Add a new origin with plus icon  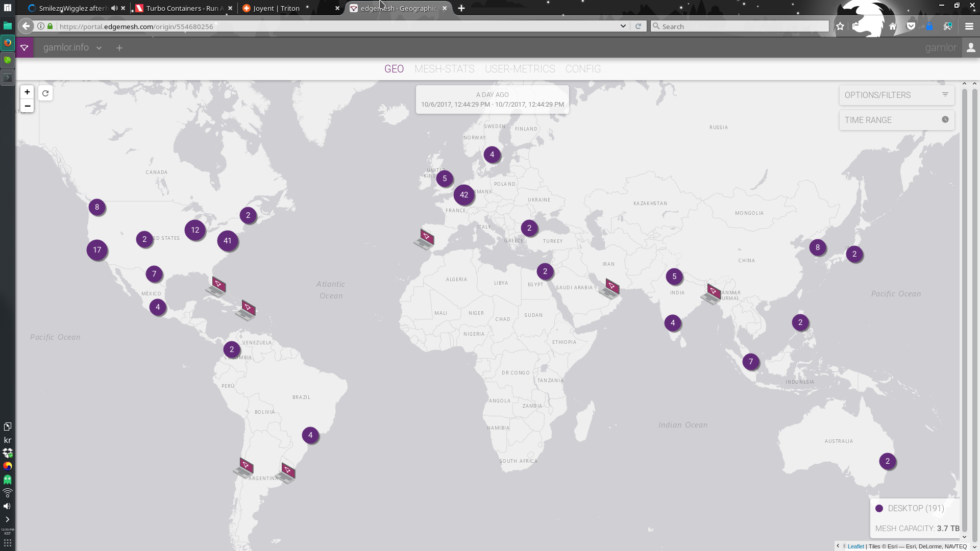click(x=119, y=48)
